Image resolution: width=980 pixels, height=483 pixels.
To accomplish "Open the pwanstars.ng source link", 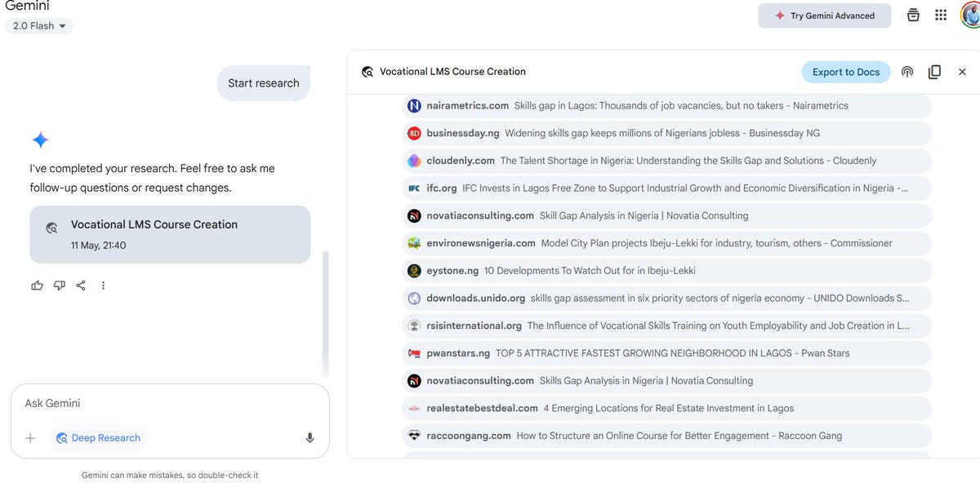I will tap(667, 353).
